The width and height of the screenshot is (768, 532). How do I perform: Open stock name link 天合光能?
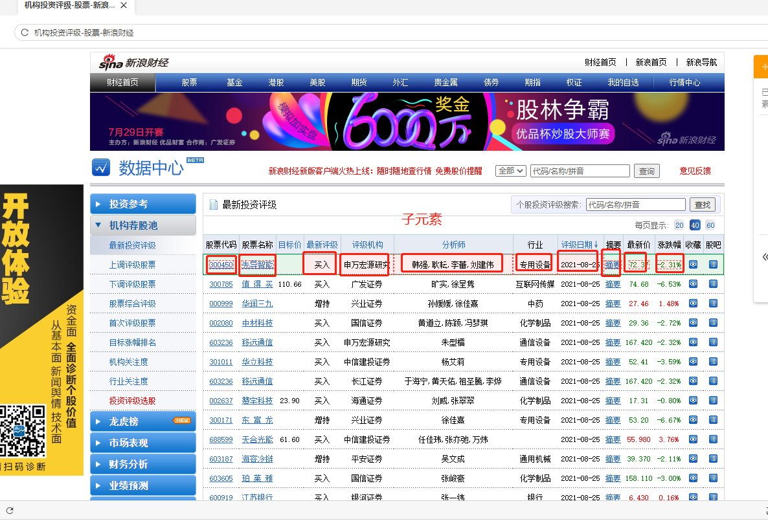(257, 439)
